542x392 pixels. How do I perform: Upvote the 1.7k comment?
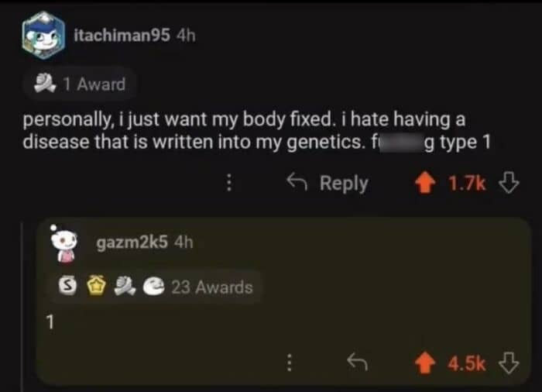click(x=425, y=183)
